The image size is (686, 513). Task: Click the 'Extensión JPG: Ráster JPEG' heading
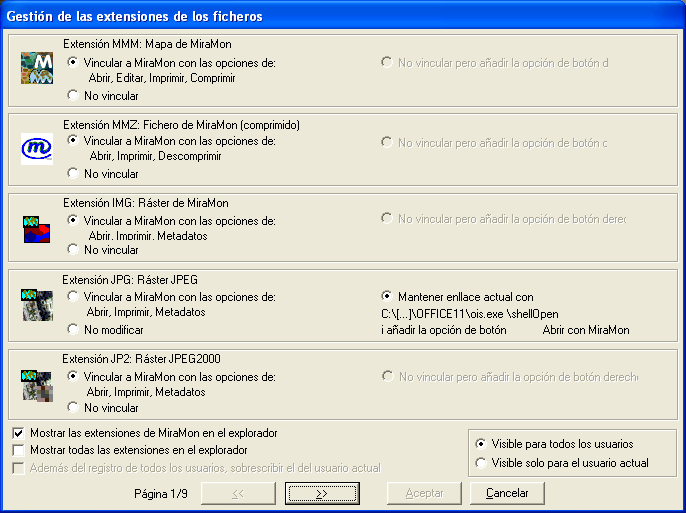point(130,279)
